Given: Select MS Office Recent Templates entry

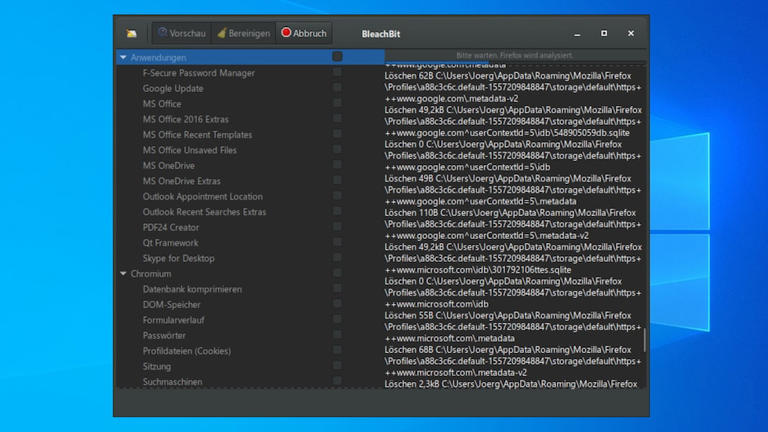Looking at the screenshot, I should point(197,135).
